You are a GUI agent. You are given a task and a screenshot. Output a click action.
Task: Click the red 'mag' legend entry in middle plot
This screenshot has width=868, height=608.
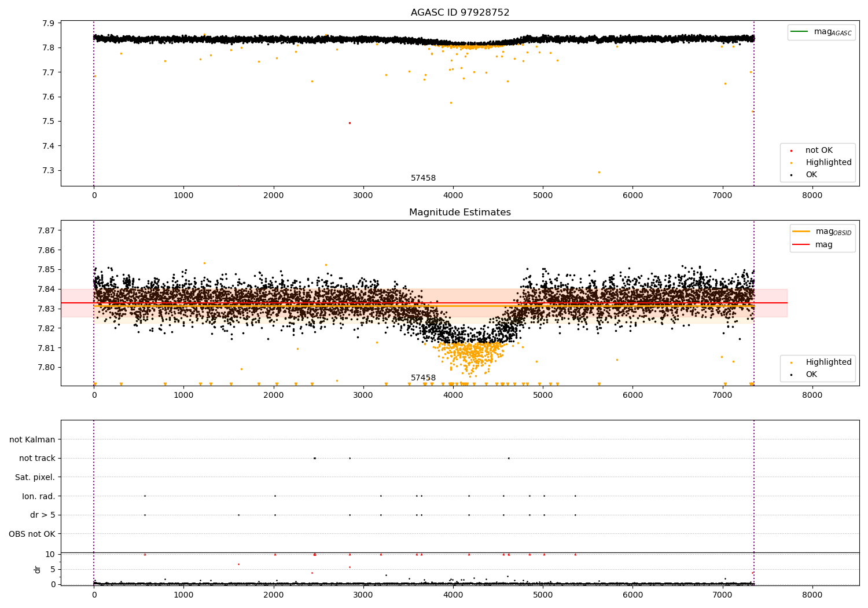pos(812,244)
